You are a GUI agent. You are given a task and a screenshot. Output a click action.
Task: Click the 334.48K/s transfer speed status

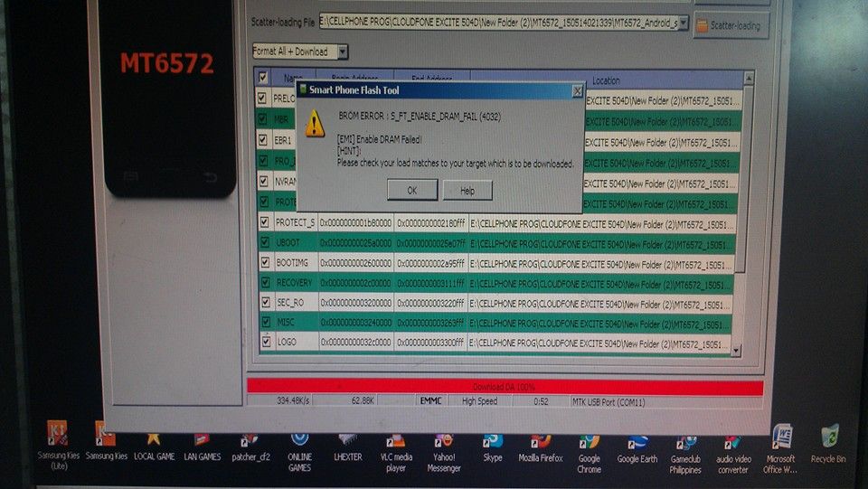293,400
